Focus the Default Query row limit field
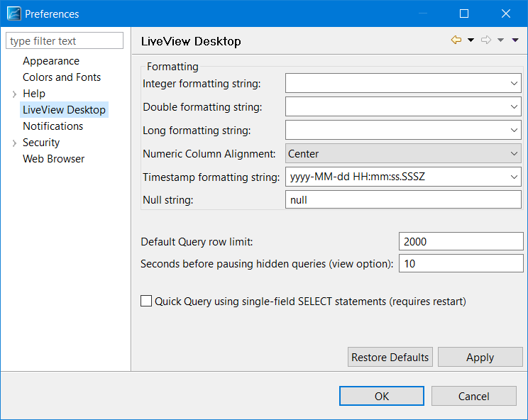 point(461,241)
